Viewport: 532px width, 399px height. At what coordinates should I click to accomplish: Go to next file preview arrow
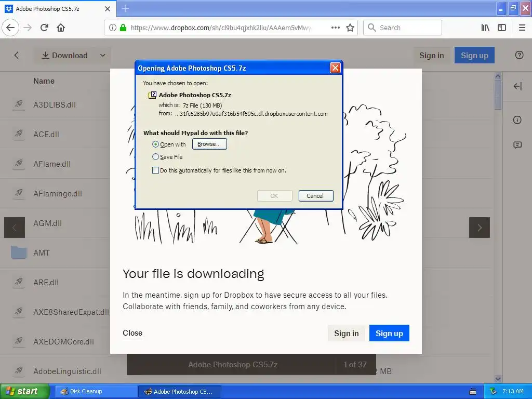(x=480, y=228)
